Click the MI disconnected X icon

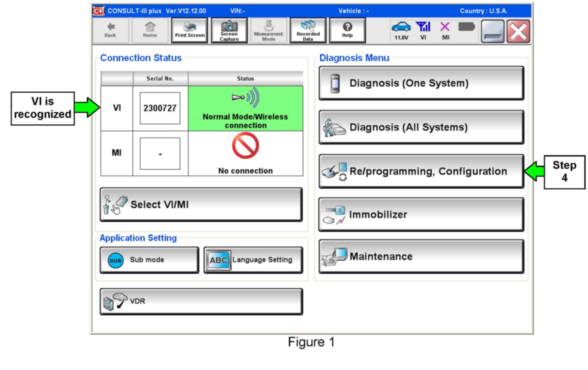445,27
